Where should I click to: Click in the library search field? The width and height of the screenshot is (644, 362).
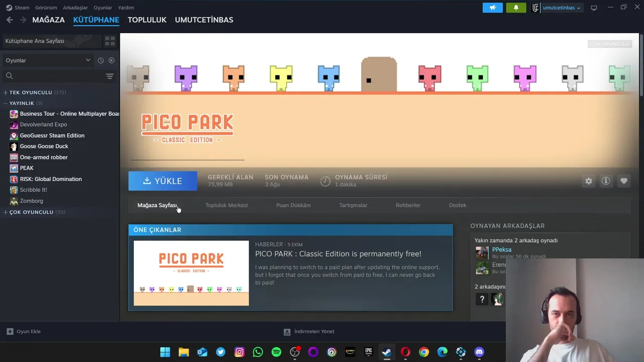[x=53, y=76]
